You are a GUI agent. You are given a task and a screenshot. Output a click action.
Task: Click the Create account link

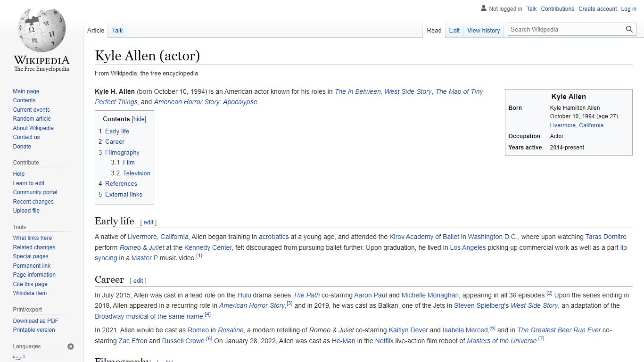click(598, 9)
